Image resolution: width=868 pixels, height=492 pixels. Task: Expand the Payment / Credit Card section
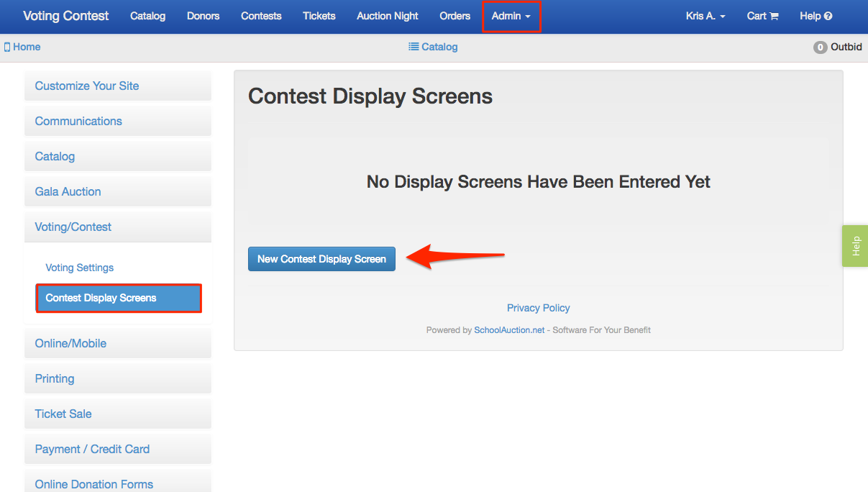(118, 449)
